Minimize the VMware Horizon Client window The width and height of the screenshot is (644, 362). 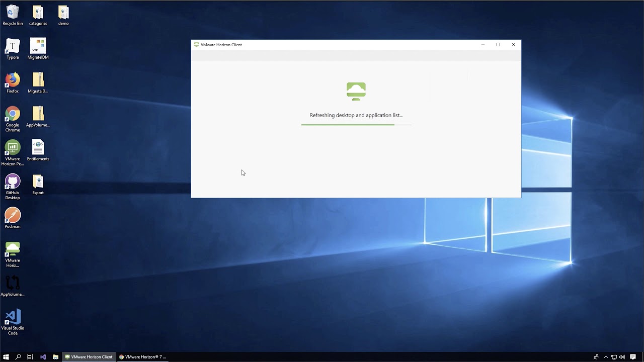coord(482,45)
